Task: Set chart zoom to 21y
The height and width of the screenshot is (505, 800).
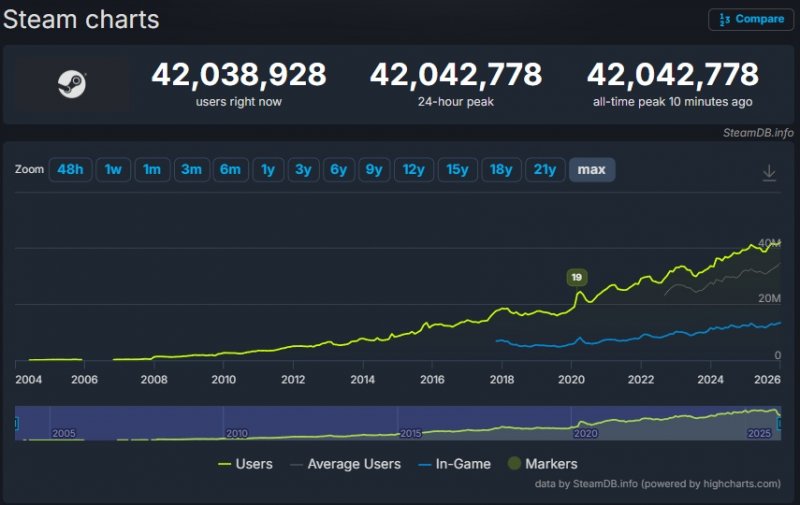Action: tap(545, 169)
